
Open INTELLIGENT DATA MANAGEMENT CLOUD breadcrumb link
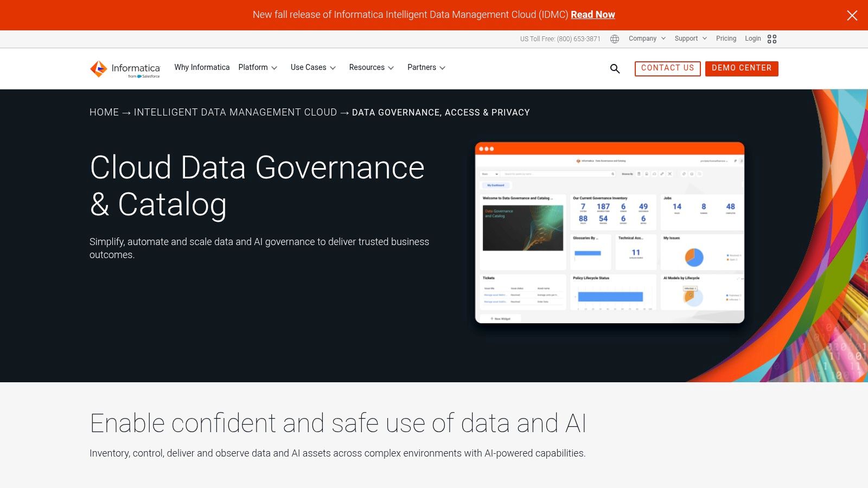tap(235, 112)
